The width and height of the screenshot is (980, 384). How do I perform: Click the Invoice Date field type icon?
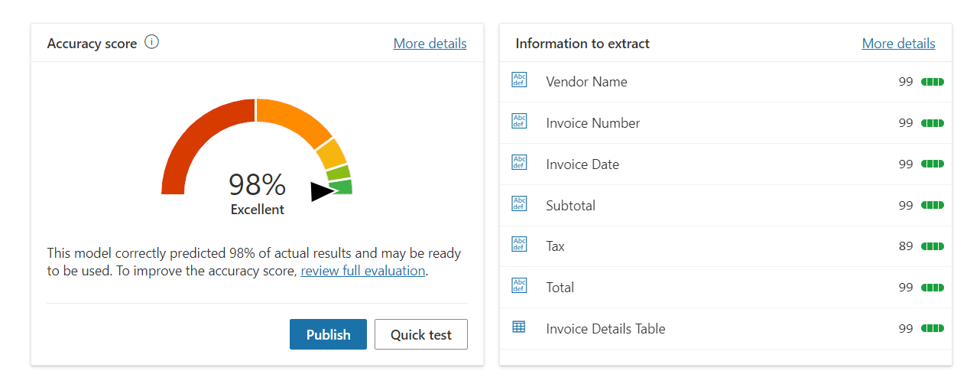[x=519, y=163]
